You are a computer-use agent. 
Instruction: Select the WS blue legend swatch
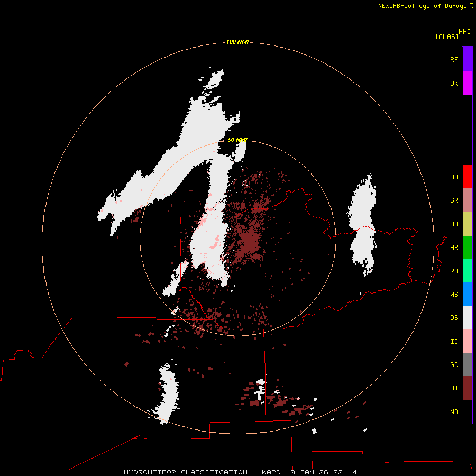click(x=467, y=294)
